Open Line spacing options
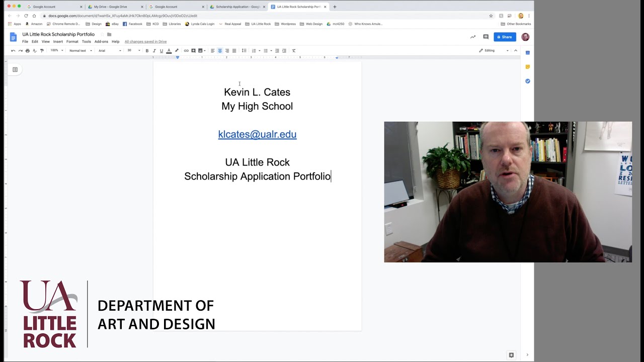The width and height of the screenshot is (644, 362). coord(244,51)
